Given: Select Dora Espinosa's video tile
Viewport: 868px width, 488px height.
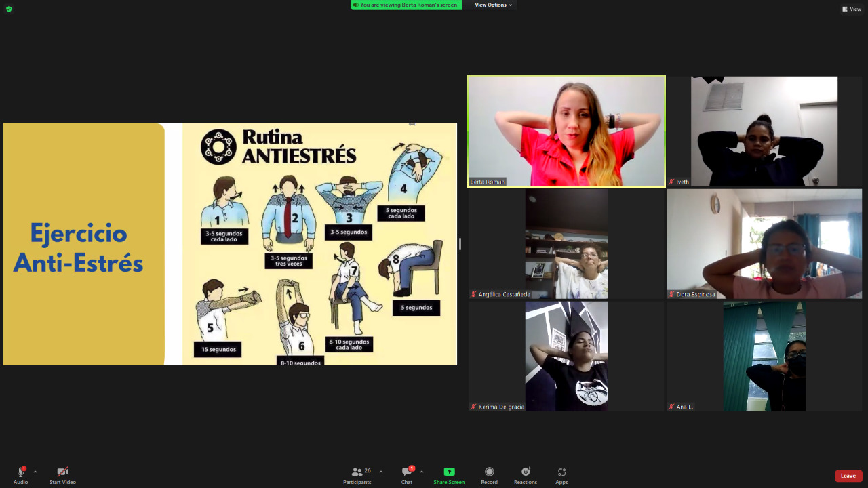Looking at the screenshot, I should tap(764, 244).
